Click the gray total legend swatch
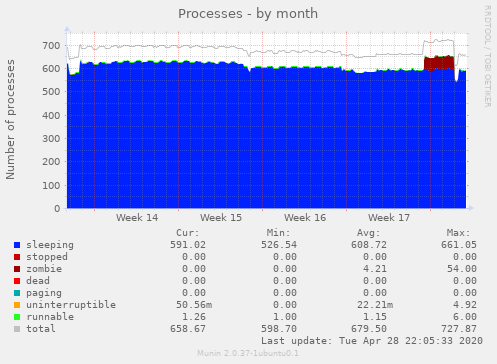 [17, 329]
